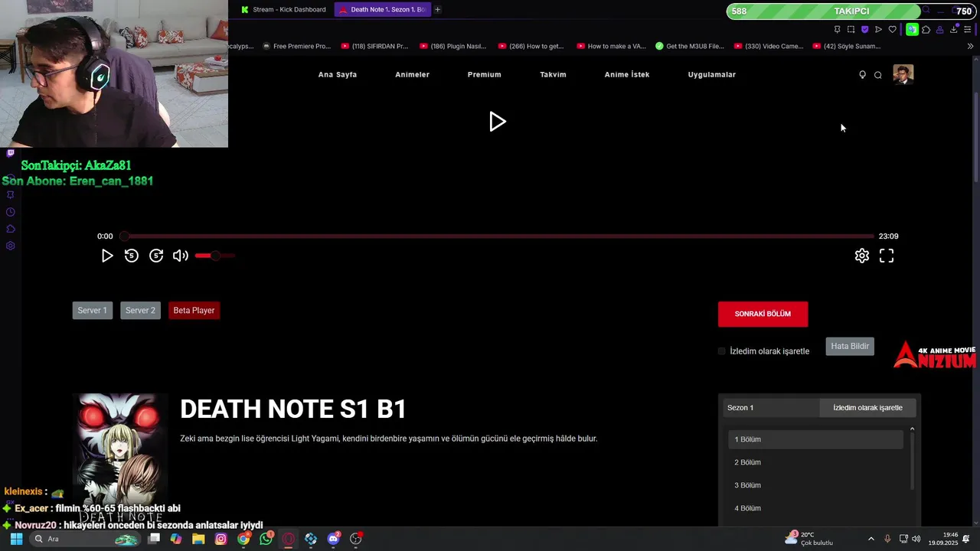980x551 pixels.
Task: Click the taskbar search box Ara
Action: coord(86,539)
